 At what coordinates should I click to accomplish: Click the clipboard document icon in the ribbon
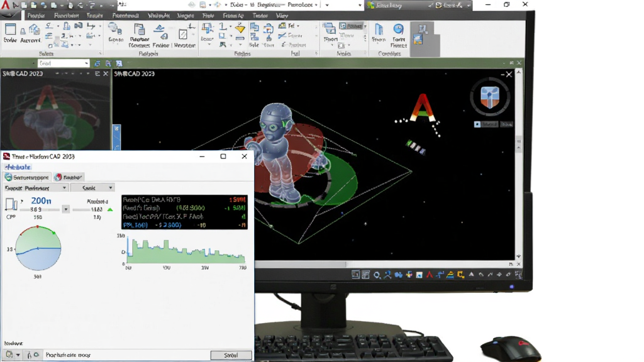tap(140, 30)
